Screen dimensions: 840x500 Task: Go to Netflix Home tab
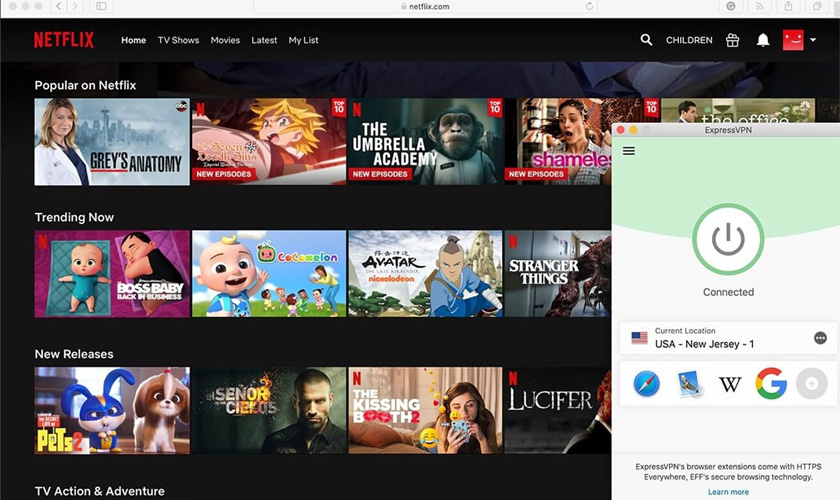[133, 40]
